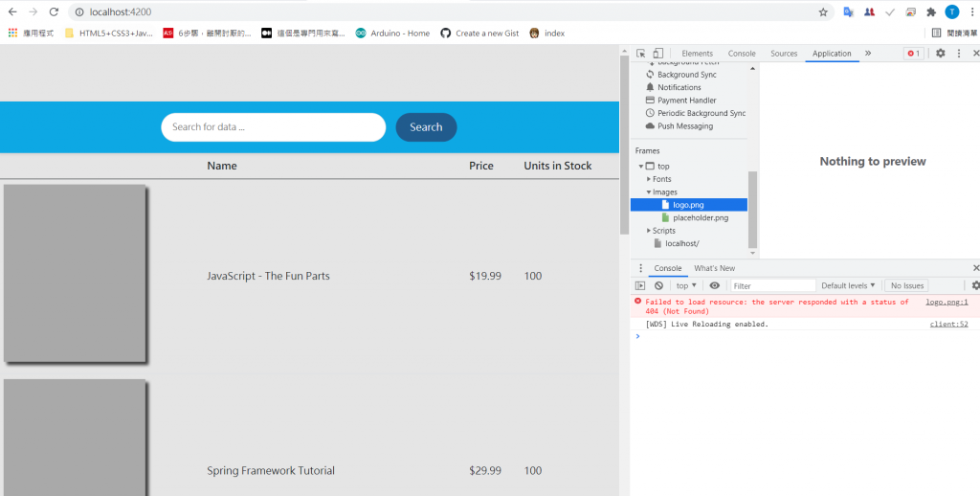Open console settings gear
The image size is (980, 496).
pyautogui.click(x=975, y=286)
